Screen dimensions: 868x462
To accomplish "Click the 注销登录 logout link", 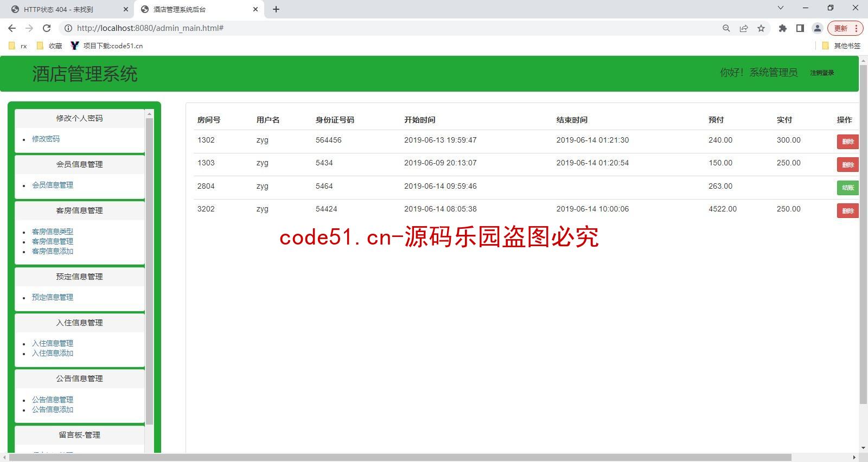I will 822,73.
